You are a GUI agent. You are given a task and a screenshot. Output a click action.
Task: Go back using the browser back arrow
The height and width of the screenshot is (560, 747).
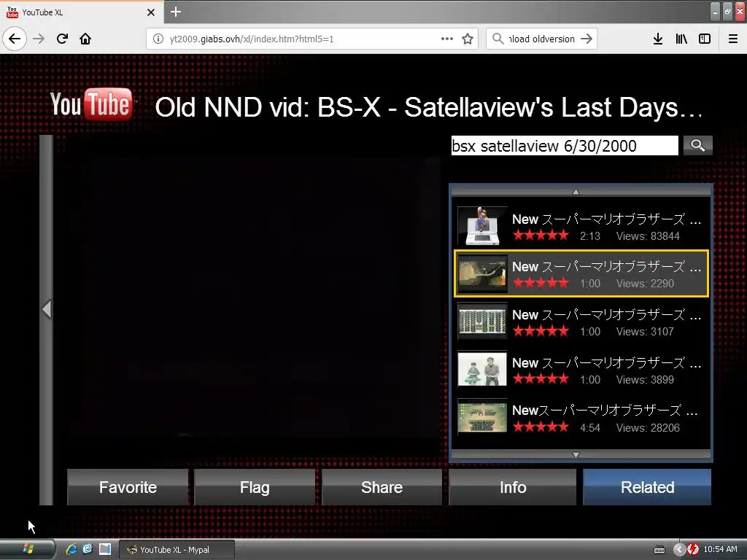pos(15,39)
